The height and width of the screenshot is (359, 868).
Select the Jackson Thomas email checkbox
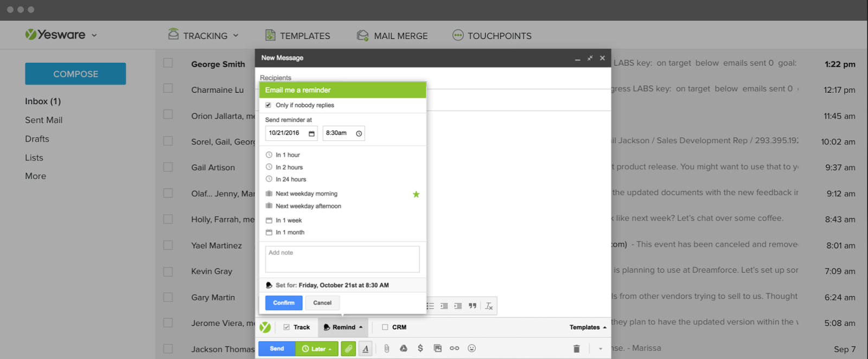(168, 349)
